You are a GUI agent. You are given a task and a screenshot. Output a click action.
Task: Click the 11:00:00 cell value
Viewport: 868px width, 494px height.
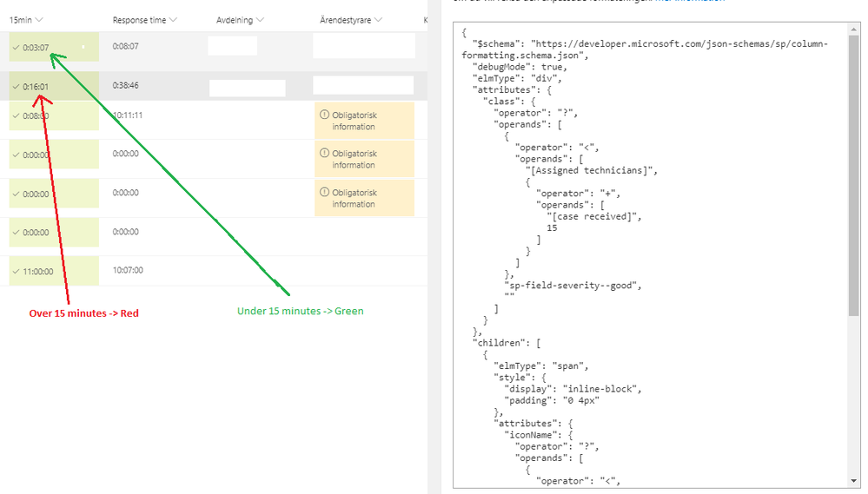[37, 272]
